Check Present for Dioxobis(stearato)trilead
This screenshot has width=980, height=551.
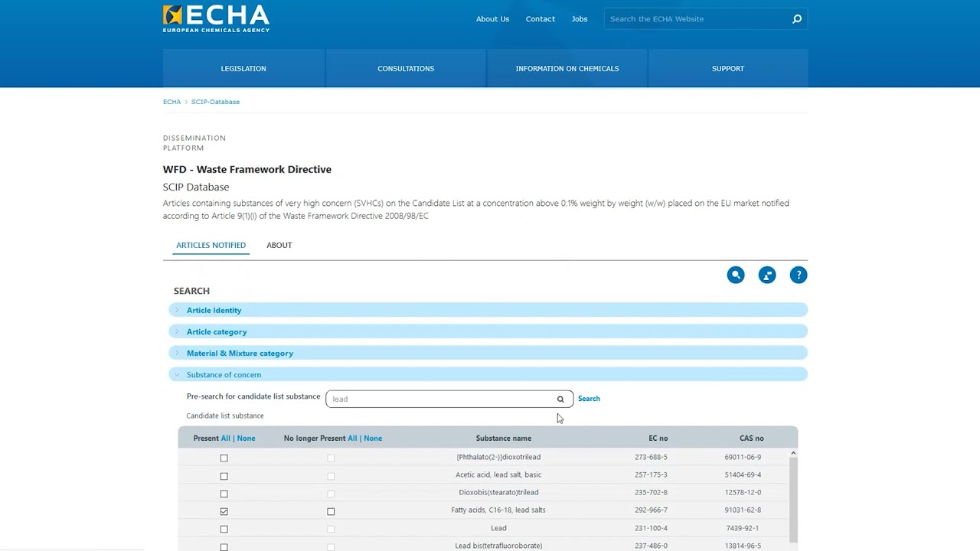tap(224, 494)
